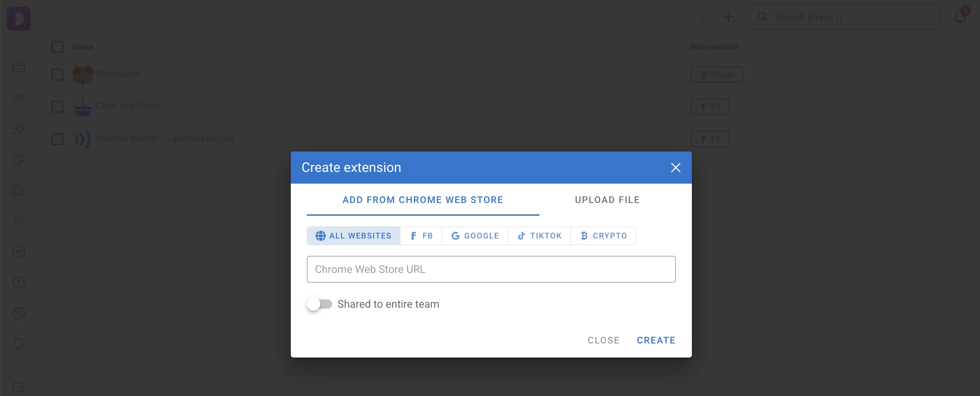
Task: Click the Create button
Action: pyautogui.click(x=656, y=340)
